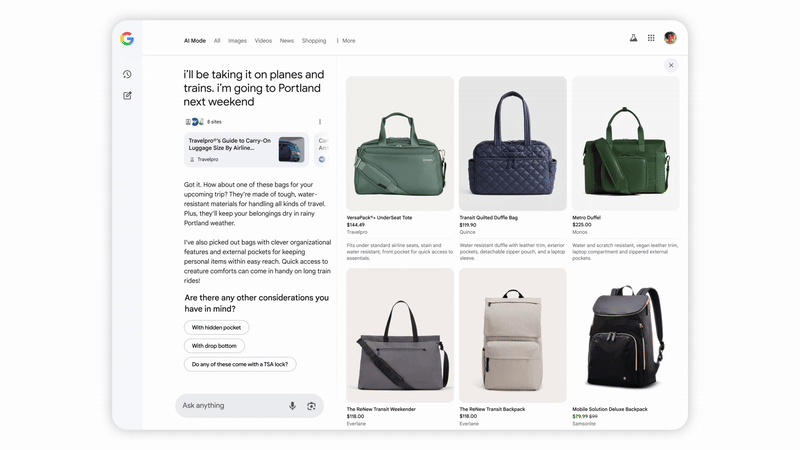This screenshot has width=800, height=450.
Task: Open three-dot options beside 8 sites
Action: tap(320, 121)
